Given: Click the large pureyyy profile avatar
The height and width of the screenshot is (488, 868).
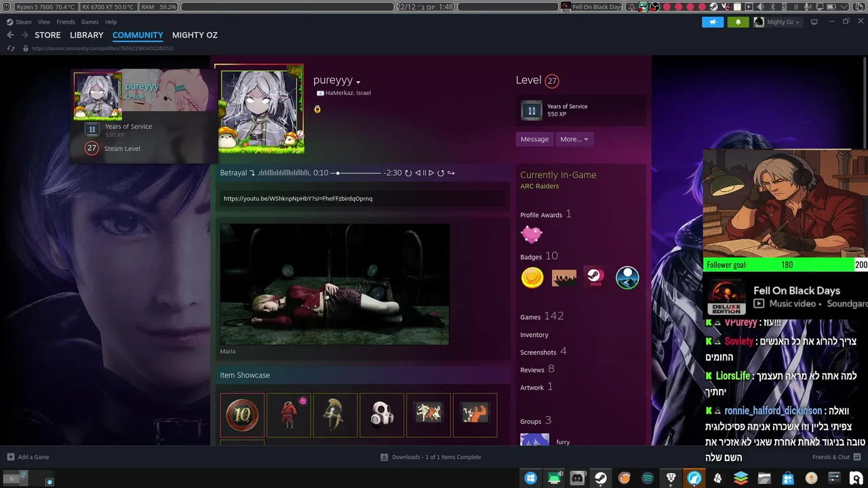Looking at the screenshot, I should tap(260, 110).
